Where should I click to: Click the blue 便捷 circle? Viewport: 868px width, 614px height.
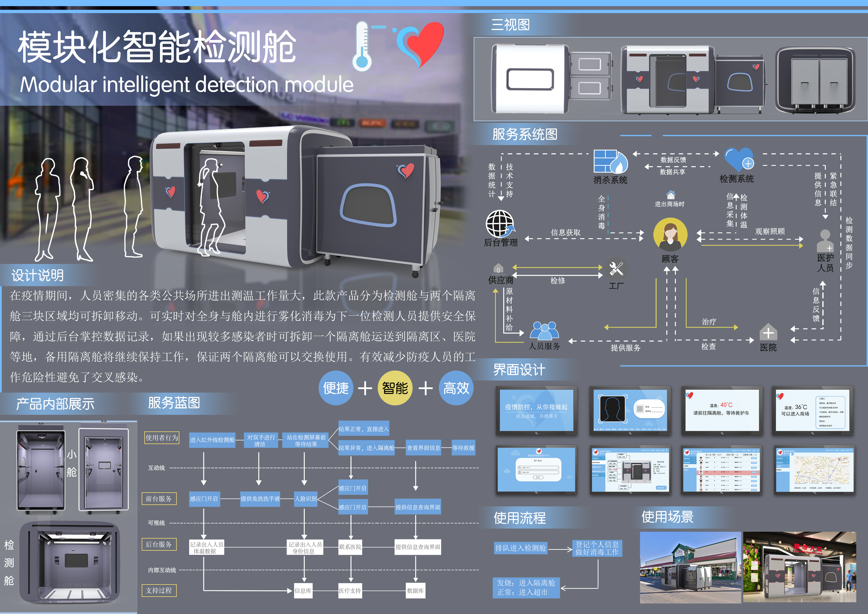(x=336, y=388)
